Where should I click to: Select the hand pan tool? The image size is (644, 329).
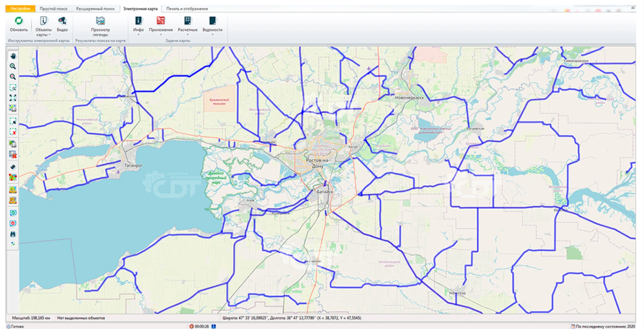point(13,56)
